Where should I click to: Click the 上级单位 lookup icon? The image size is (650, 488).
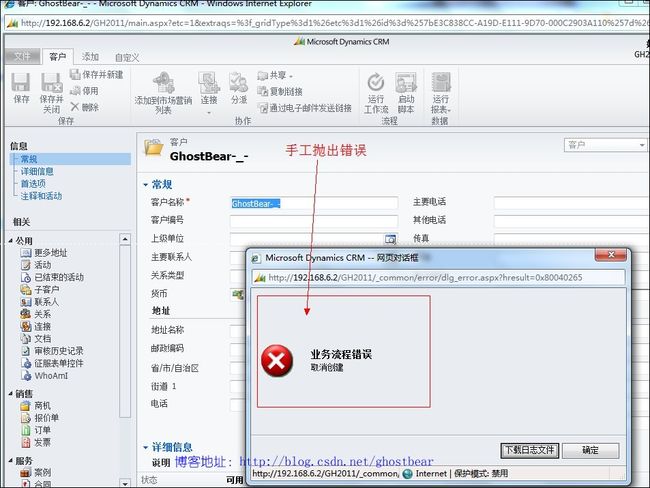tap(390, 239)
